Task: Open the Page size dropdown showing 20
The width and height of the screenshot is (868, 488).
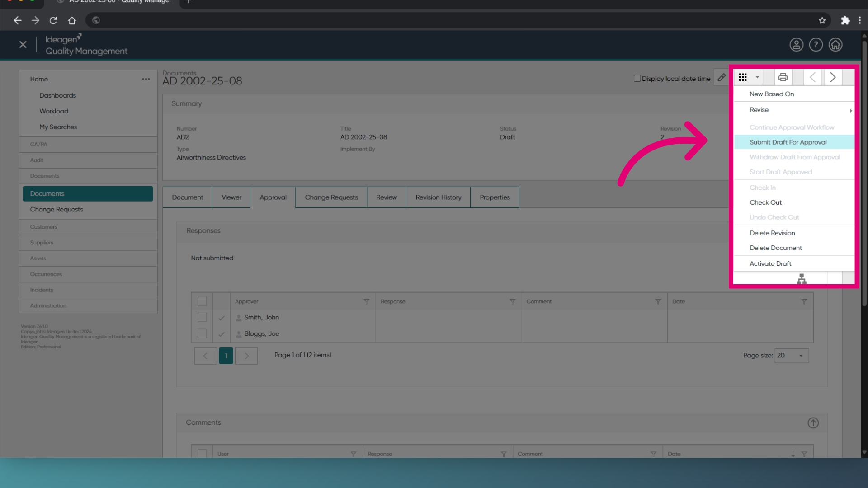Action: click(x=791, y=356)
